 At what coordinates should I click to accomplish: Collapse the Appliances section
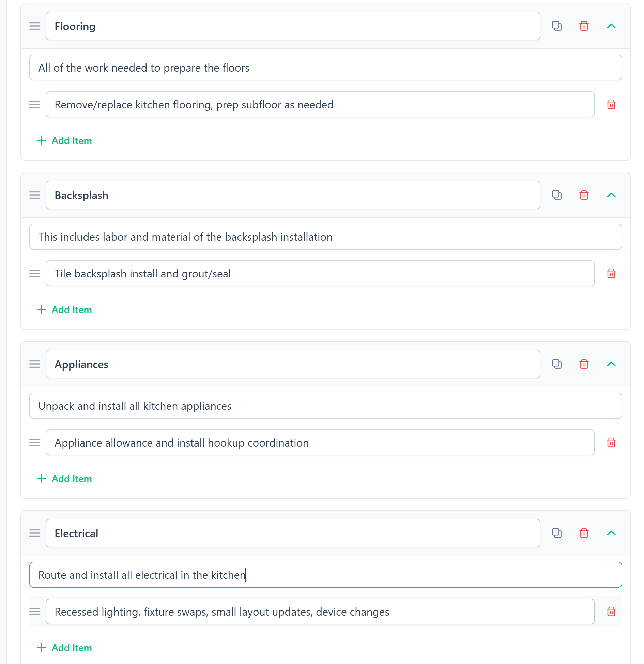point(611,364)
